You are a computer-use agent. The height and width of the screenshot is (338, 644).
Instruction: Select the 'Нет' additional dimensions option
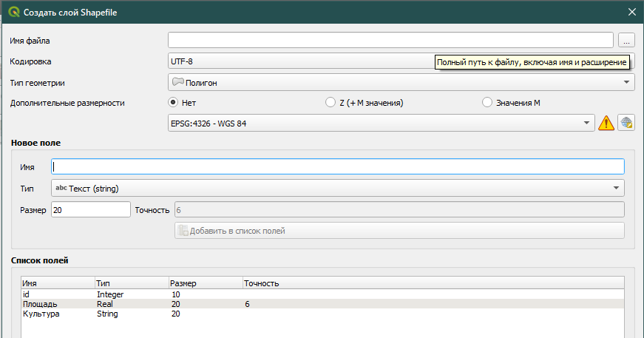point(174,103)
